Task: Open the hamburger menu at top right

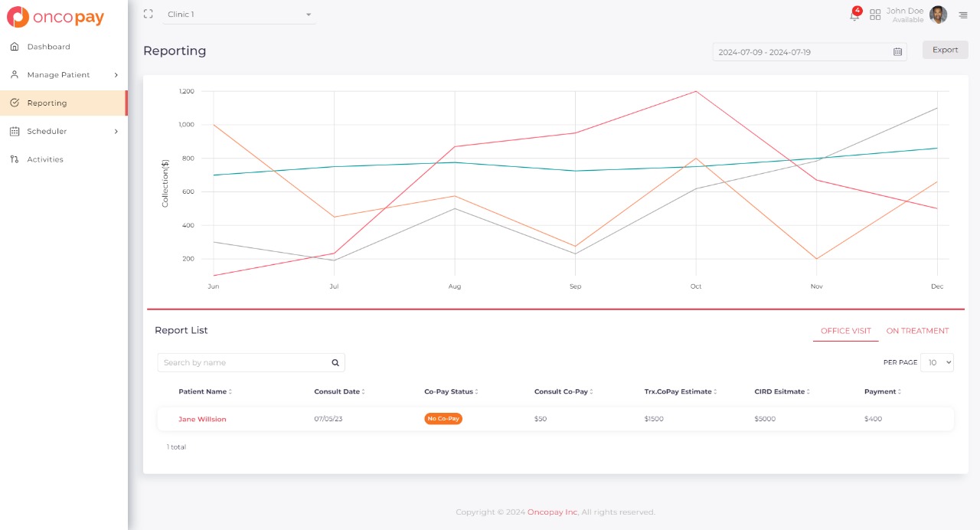Action: (963, 15)
